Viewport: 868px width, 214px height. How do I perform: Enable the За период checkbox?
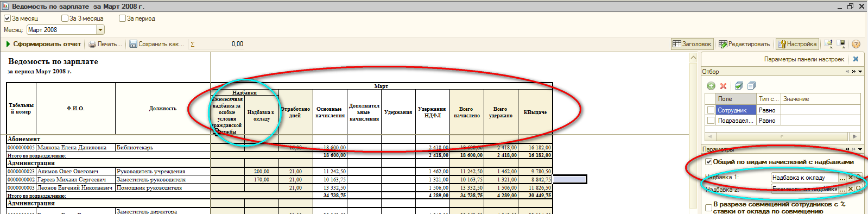tap(123, 18)
